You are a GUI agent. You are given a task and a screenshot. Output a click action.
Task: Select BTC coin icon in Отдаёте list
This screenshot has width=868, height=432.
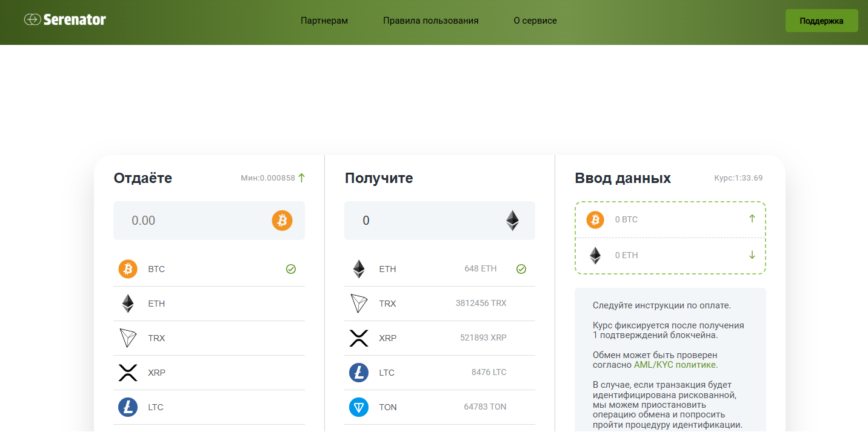pyautogui.click(x=128, y=269)
